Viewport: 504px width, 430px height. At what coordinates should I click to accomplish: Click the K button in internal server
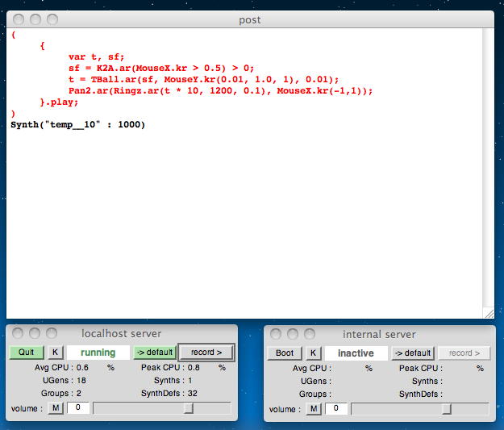pos(313,353)
